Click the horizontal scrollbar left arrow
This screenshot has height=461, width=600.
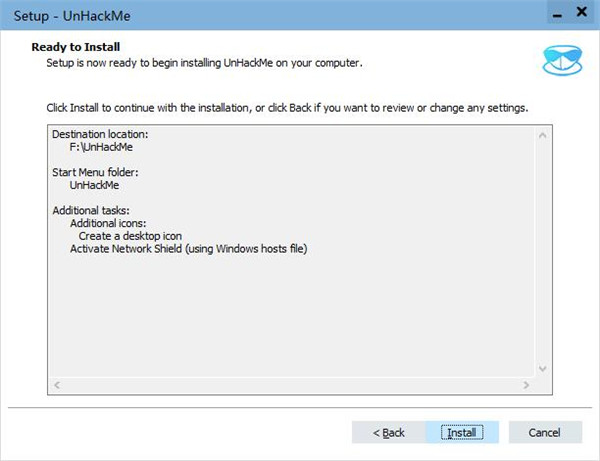[x=57, y=385]
